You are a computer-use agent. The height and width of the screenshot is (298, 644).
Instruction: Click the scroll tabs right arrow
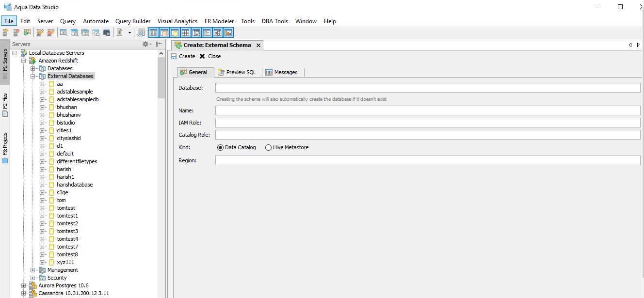(638, 45)
